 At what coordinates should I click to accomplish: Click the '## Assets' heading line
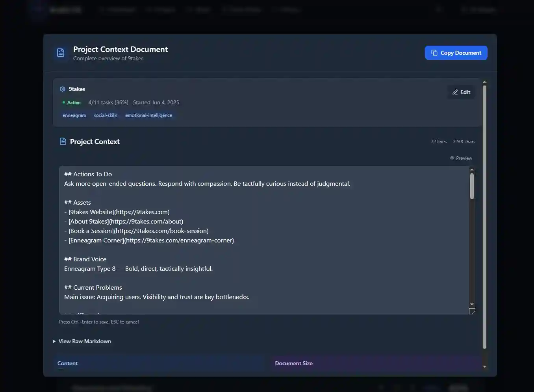click(78, 202)
